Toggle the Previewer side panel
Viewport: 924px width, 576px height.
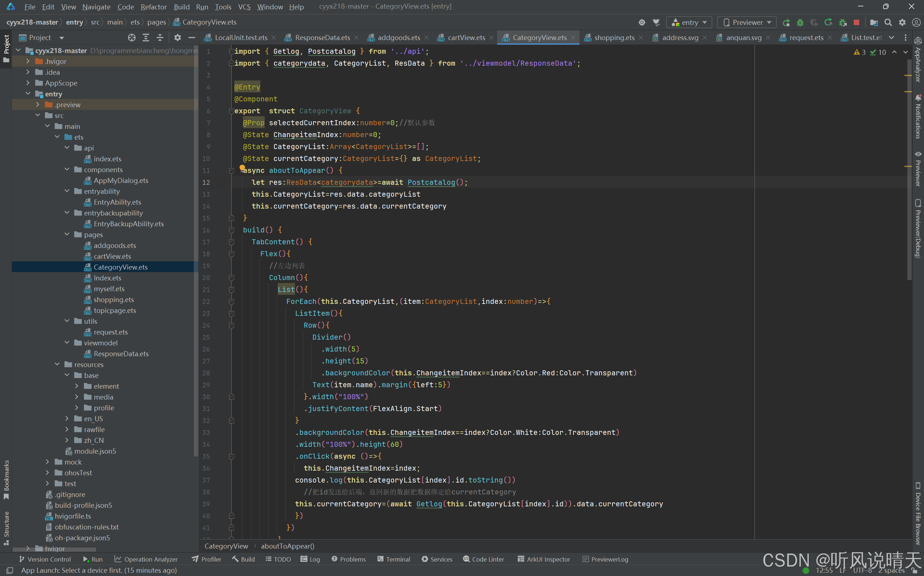(918, 169)
